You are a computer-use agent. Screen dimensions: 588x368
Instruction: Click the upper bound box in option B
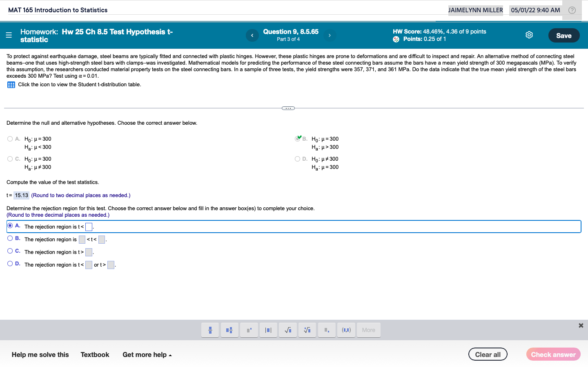pos(102,240)
